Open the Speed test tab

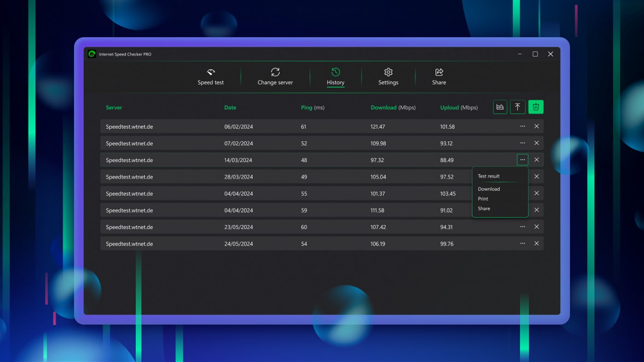coord(211,77)
